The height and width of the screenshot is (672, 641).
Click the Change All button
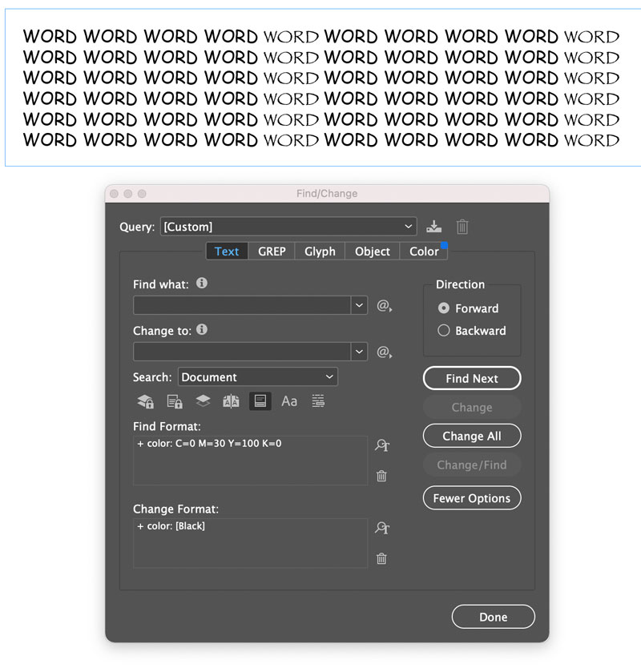coord(472,436)
